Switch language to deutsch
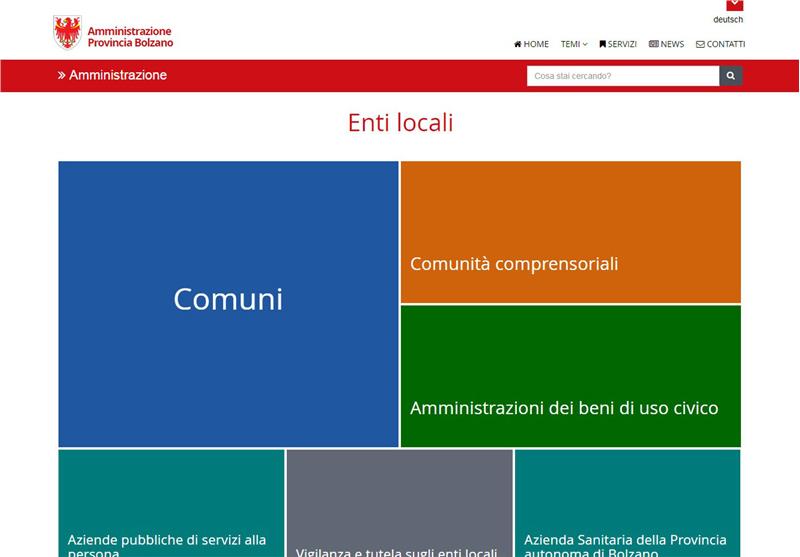The width and height of the screenshot is (800, 557). pyautogui.click(x=728, y=20)
